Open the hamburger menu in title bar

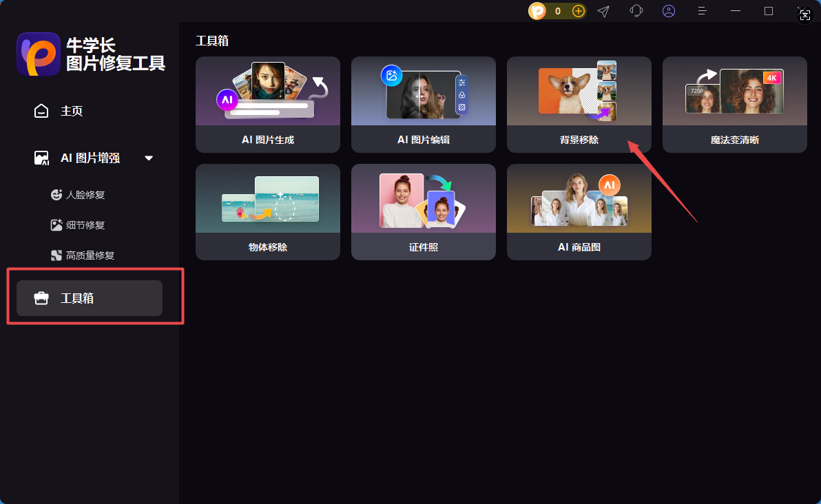702,11
